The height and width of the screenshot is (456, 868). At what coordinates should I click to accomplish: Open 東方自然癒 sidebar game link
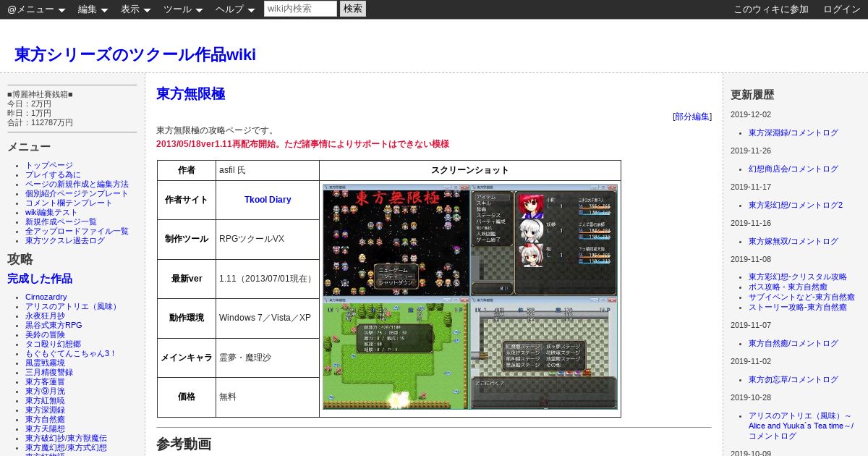(x=45, y=420)
